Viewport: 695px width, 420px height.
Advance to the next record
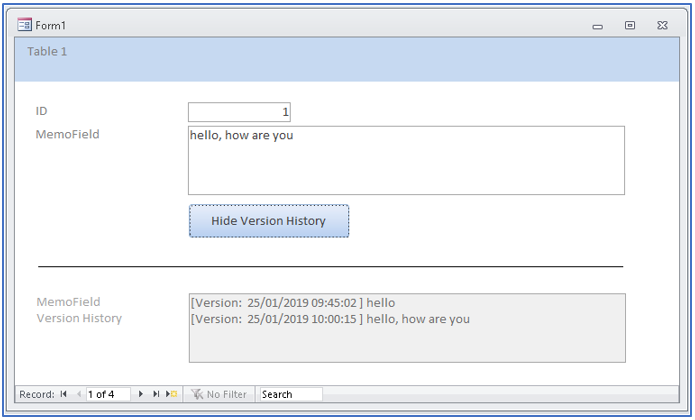pyautogui.click(x=141, y=394)
